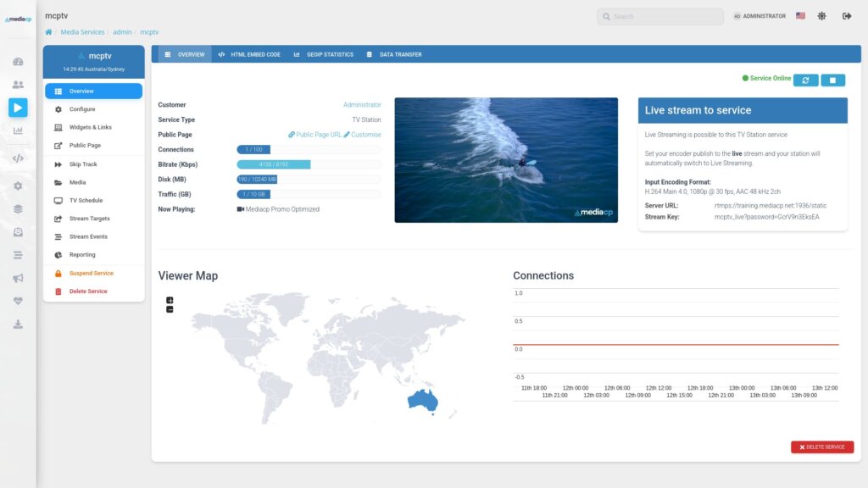Select the media services play icon
This screenshot has width=868, height=488.
coord(18,108)
